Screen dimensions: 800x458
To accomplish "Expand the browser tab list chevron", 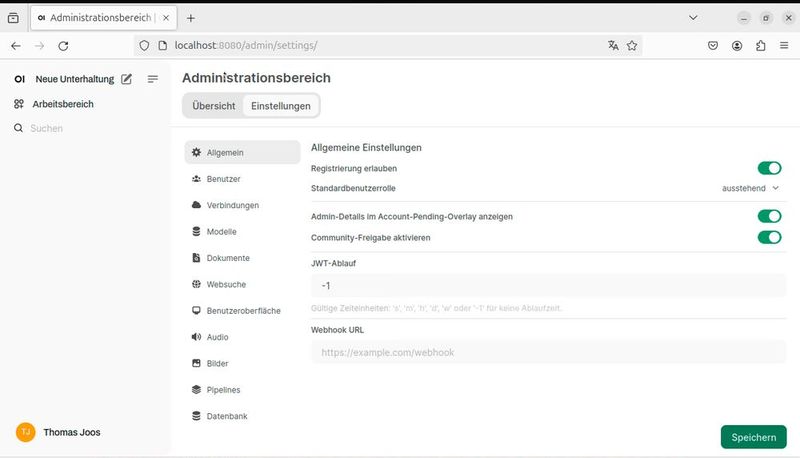I will pyautogui.click(x=693, y=18).
